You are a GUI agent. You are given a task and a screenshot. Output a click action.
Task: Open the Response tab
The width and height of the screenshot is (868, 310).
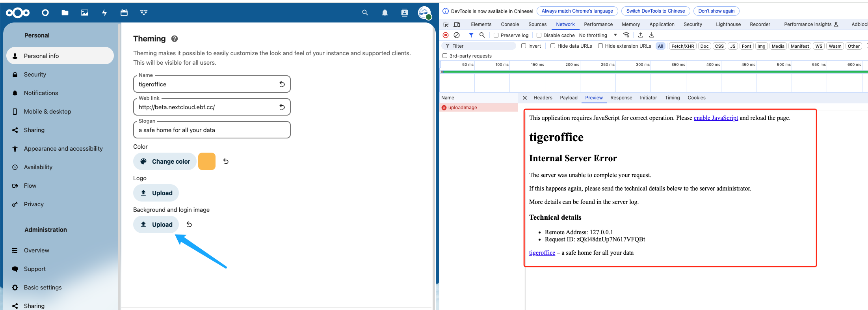tap(621, 98)
